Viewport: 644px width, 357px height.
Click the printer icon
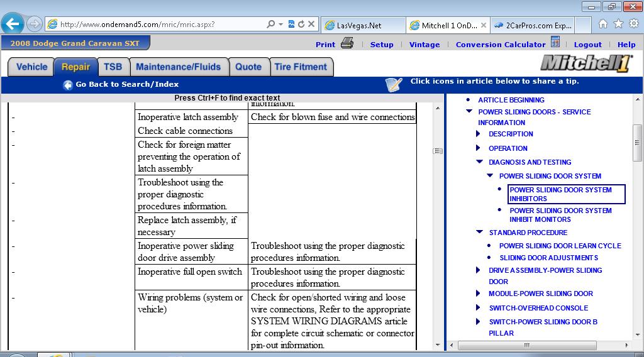347,43
